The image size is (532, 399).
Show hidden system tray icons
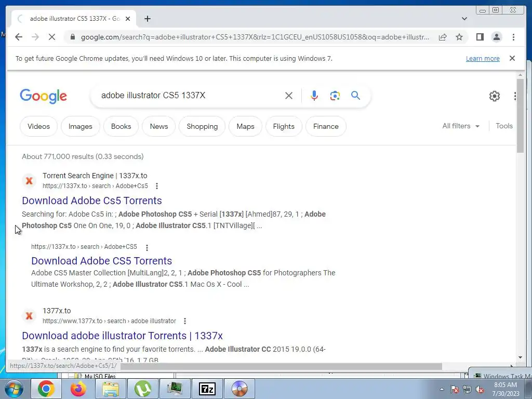[x=442, y=389]
